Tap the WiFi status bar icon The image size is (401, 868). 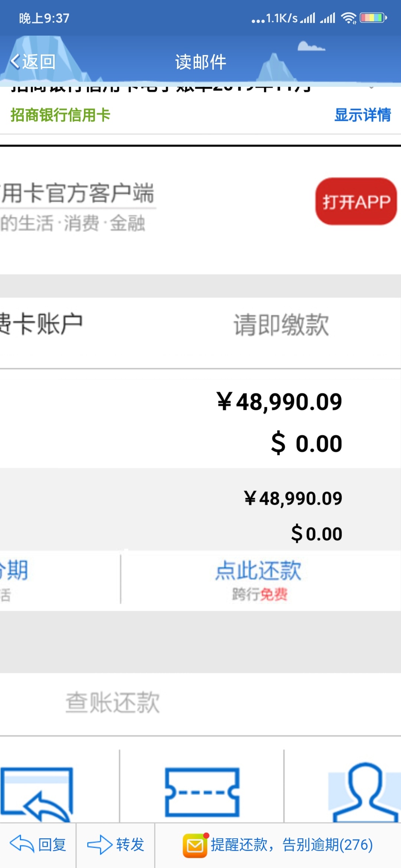pyautogui.click(x=349, y=18)
